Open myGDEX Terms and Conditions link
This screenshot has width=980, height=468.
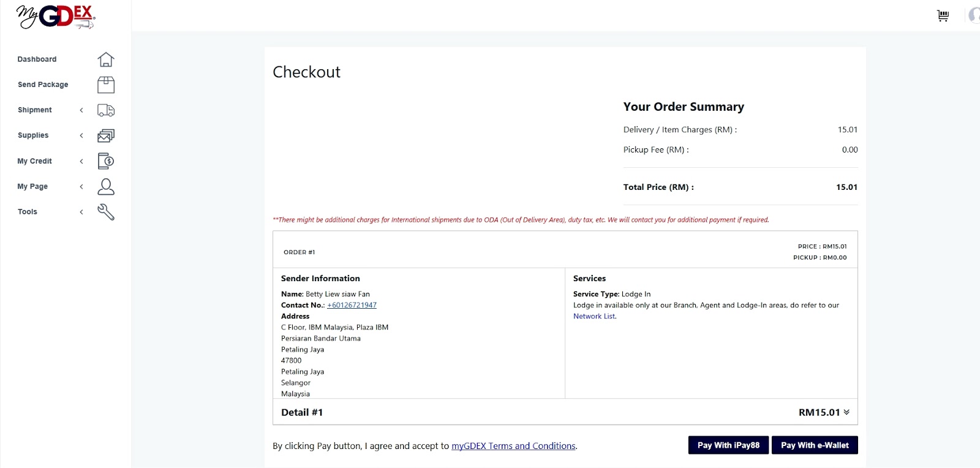[513, 446]
